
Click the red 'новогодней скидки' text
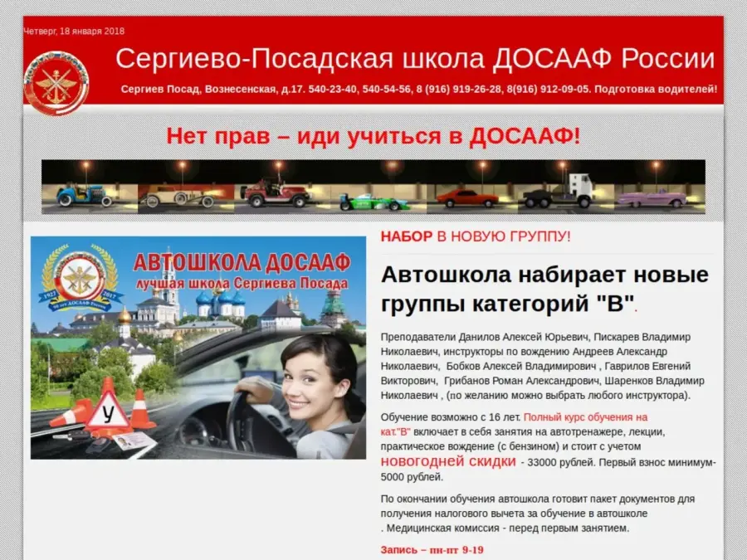pyautogui.click(x=448, y=461)
